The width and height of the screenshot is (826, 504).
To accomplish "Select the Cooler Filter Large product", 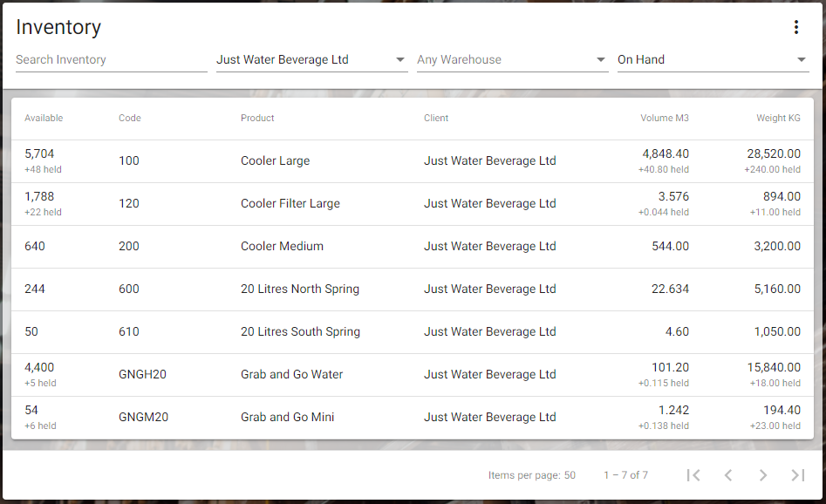I will click(290, 203).
